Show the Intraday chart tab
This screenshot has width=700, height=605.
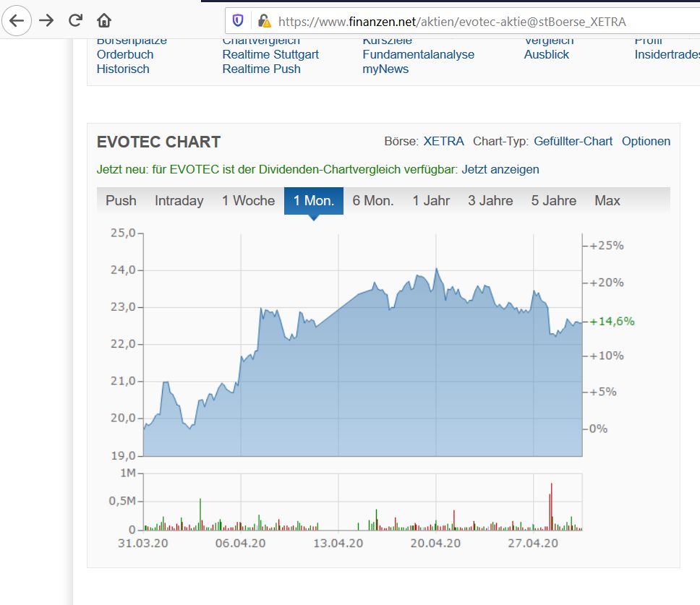(179, 201)
